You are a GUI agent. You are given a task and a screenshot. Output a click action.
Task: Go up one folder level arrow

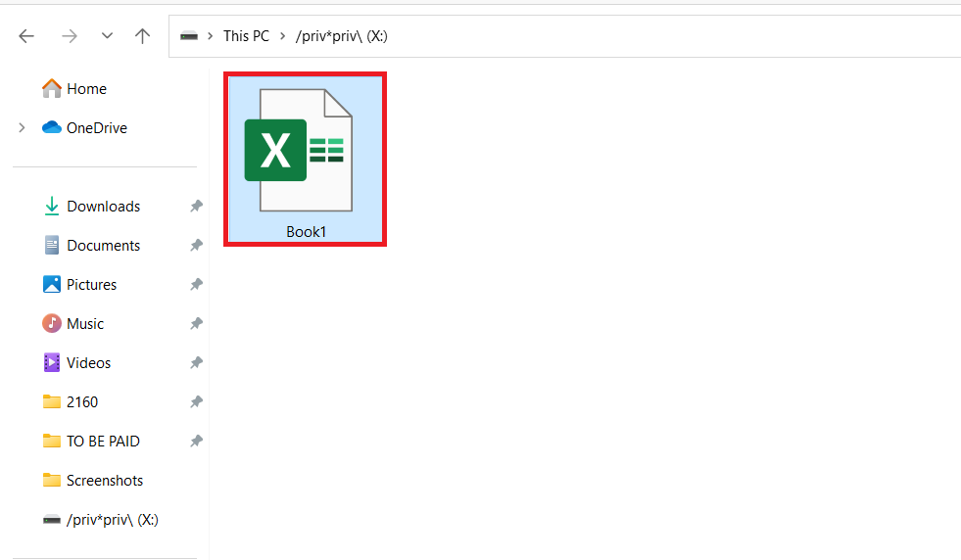tap(142, 36)
